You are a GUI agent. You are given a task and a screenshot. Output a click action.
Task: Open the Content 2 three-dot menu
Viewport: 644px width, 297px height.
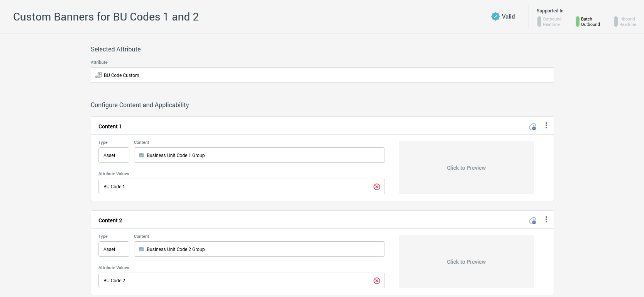pyautogui.click(x=546, y=220)
